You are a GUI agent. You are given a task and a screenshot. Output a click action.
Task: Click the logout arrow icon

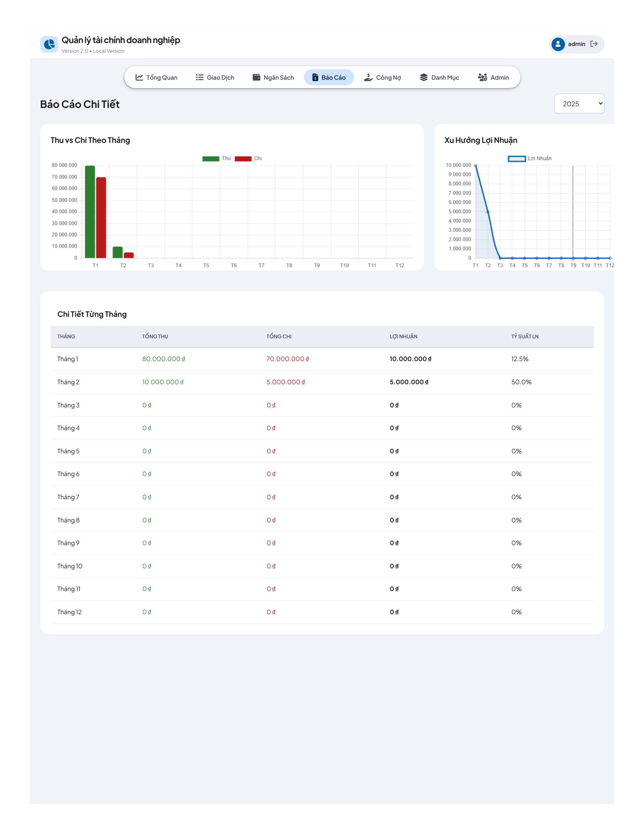(x=594, y=44)
